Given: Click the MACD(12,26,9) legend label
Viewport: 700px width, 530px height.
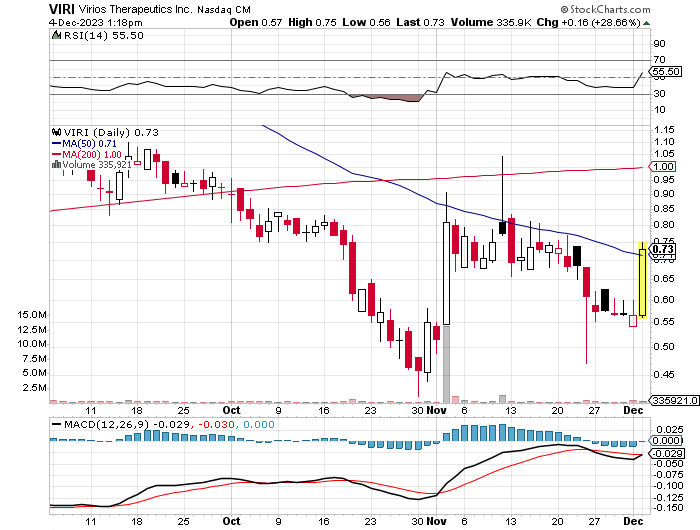Looking at the screenshot, I should click(x=106, y=424).
